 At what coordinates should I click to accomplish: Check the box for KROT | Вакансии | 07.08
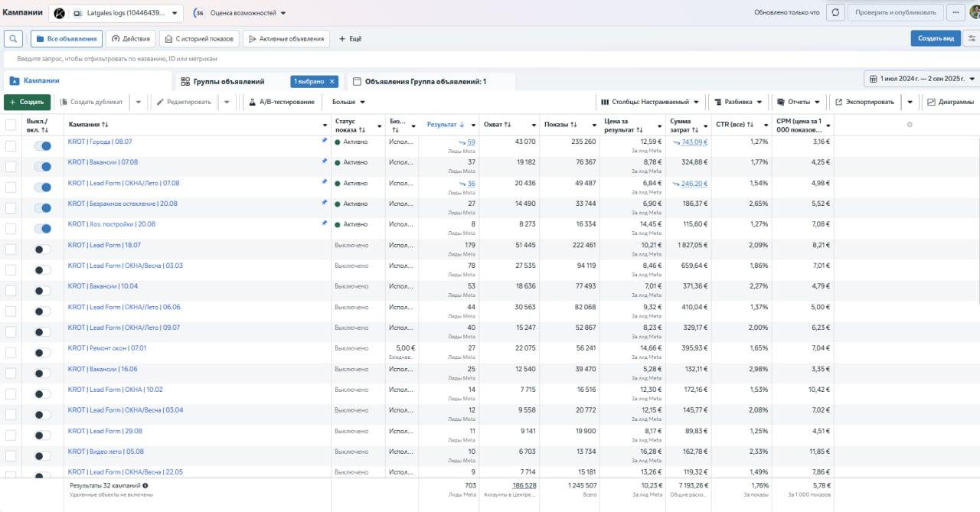coord(11,166)
